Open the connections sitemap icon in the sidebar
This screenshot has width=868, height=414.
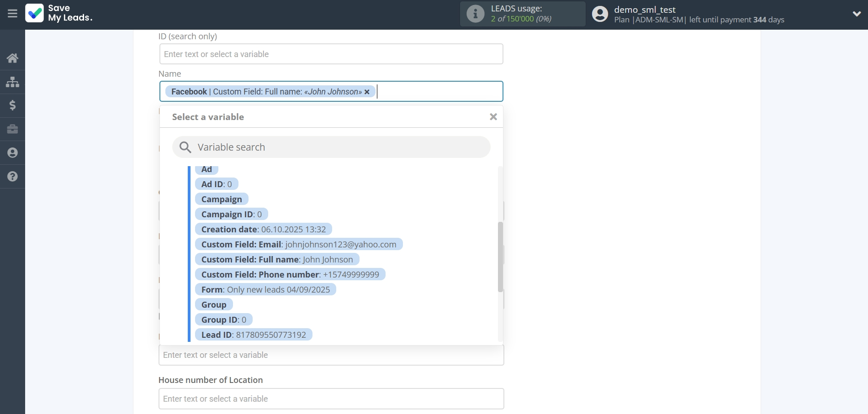(x=12, y=82)
